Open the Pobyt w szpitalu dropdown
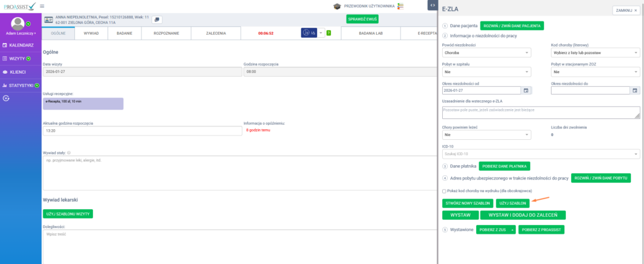Screen dimensions: 644x264 pos(487,72)
